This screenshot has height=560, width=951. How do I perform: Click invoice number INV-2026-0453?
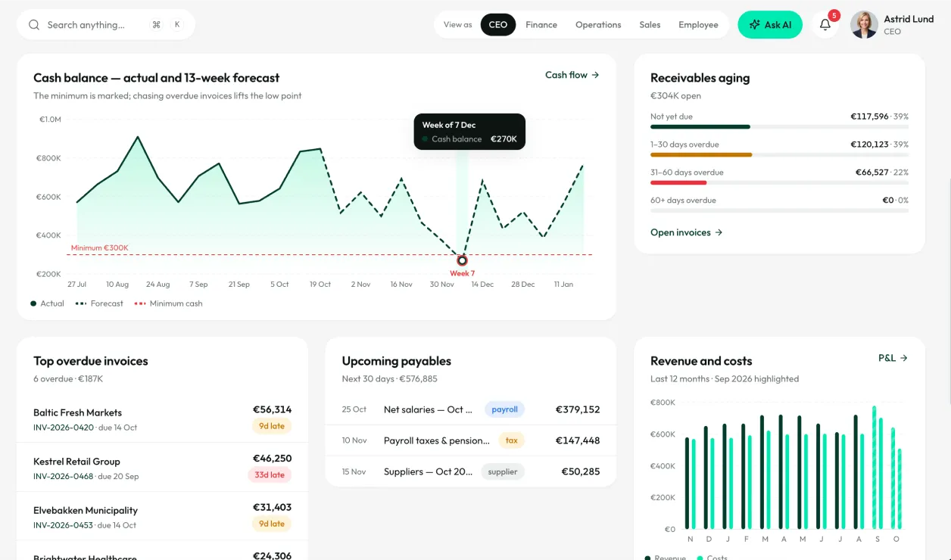click(64, 525)
